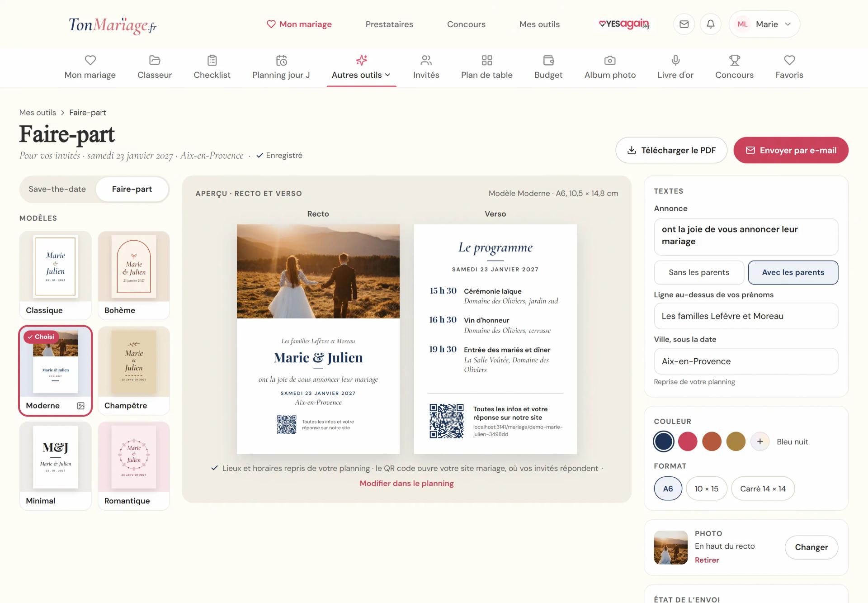The height and width of the screenshot is (603, 868).
Task: Click the image icon on the Moderne card
Action: pyautogui.click(x=81, y=406)
